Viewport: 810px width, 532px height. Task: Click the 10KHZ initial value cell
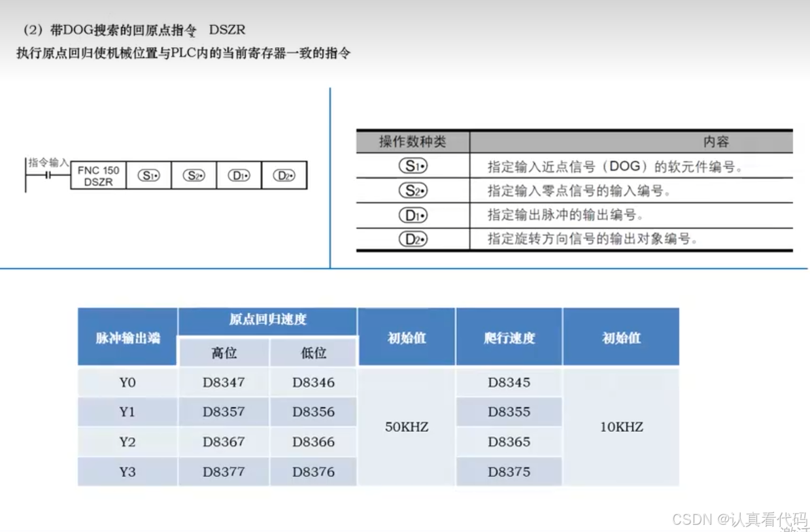click(621, 427)
